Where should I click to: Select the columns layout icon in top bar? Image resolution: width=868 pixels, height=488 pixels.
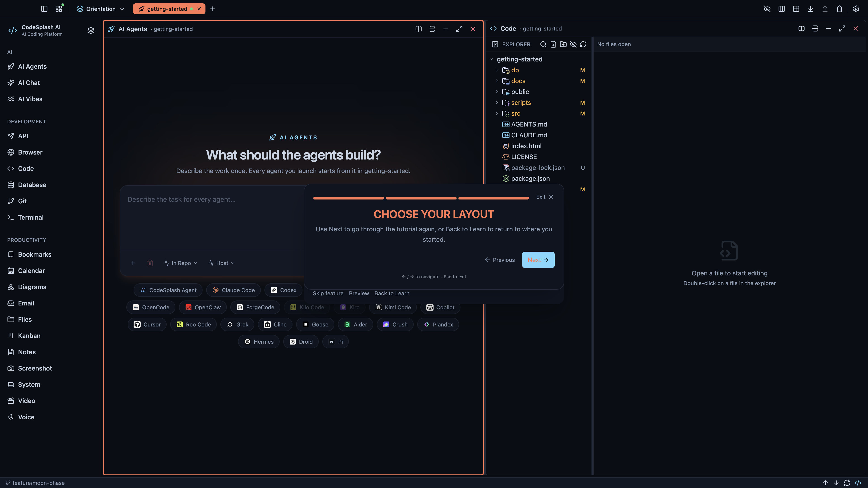782,9
